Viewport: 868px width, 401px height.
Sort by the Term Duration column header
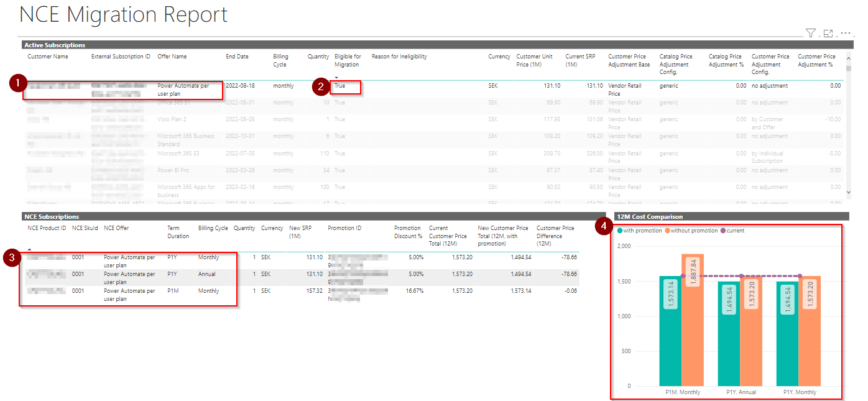pos(178,232)
